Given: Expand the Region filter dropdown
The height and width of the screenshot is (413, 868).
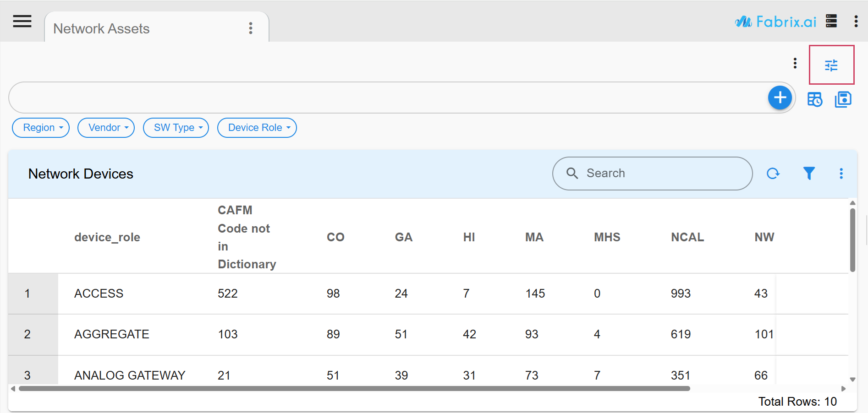Looking at the screenshot, I should (x=41, y=128).
